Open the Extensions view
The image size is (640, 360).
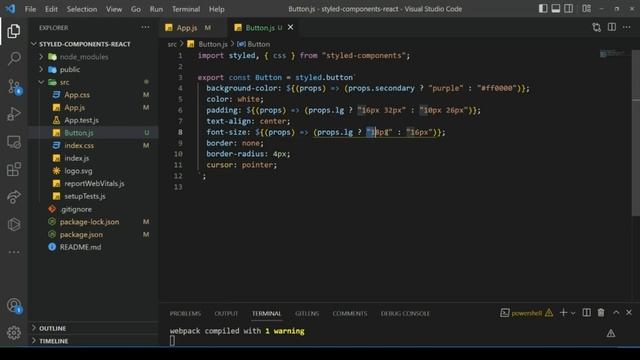point(13,169)
